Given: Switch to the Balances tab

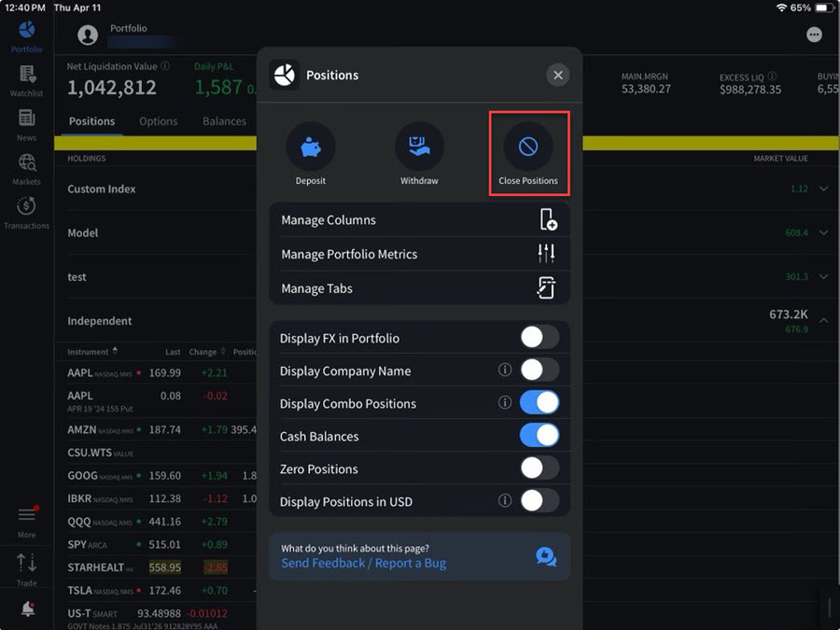Looking at the screenshot, I should click(x=224, y=121).
